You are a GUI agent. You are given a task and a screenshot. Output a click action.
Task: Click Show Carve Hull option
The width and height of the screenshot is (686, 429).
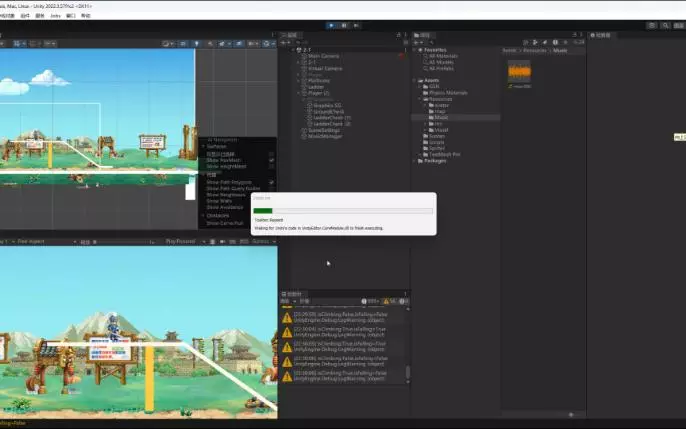point(224,223)
